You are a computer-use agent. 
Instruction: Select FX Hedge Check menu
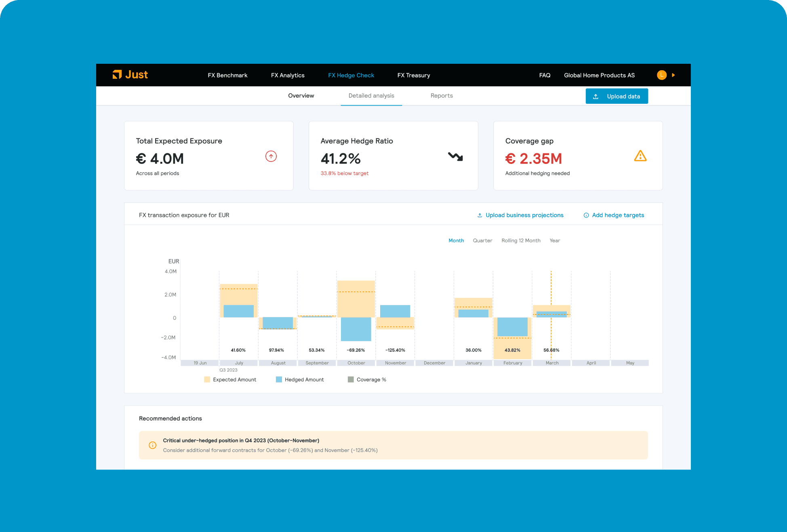point(351,75)
